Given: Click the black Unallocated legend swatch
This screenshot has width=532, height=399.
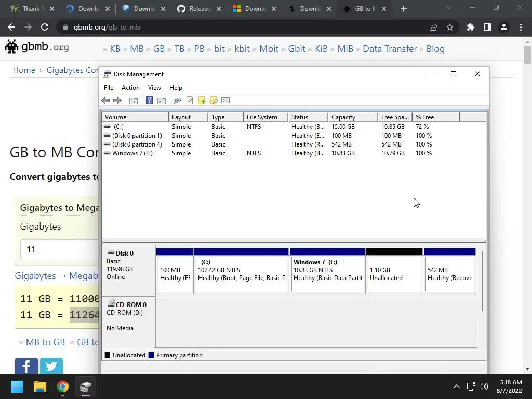Looking at the screenshot, I should pos(108,355).
